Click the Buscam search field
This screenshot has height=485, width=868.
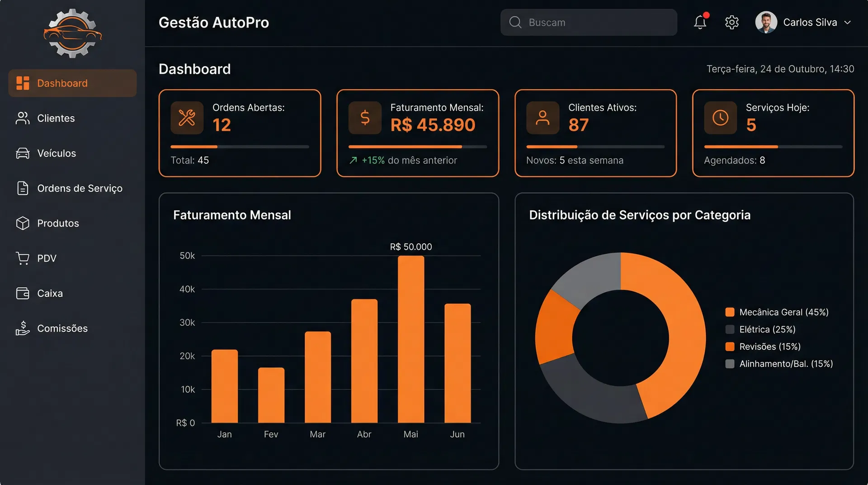point(589,22)
